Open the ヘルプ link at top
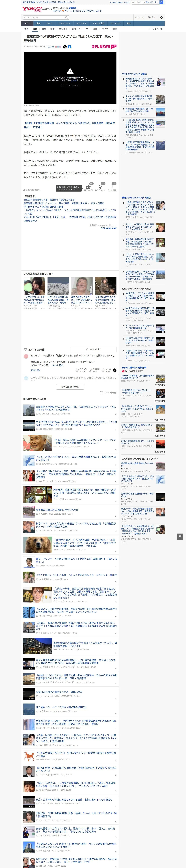This screenshot has width=186, height=868. click(x=127, y=2)
